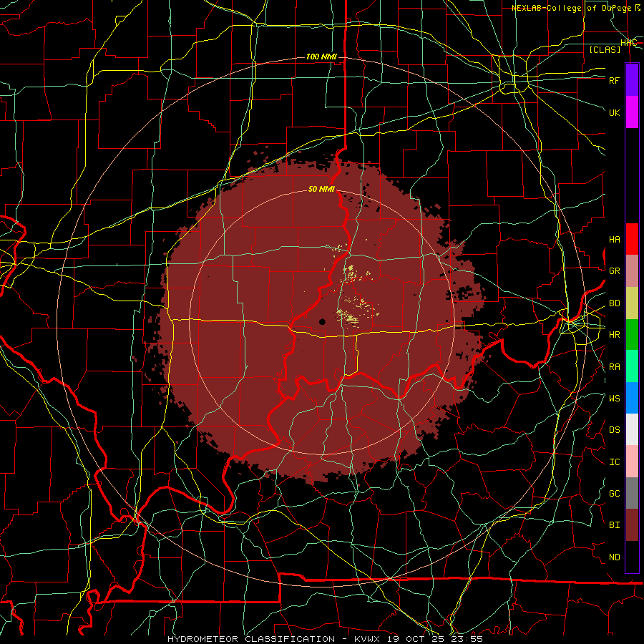This screenshot has width=644, height=644.
Task: Click the UK legend label text
Action: point(614,112)
